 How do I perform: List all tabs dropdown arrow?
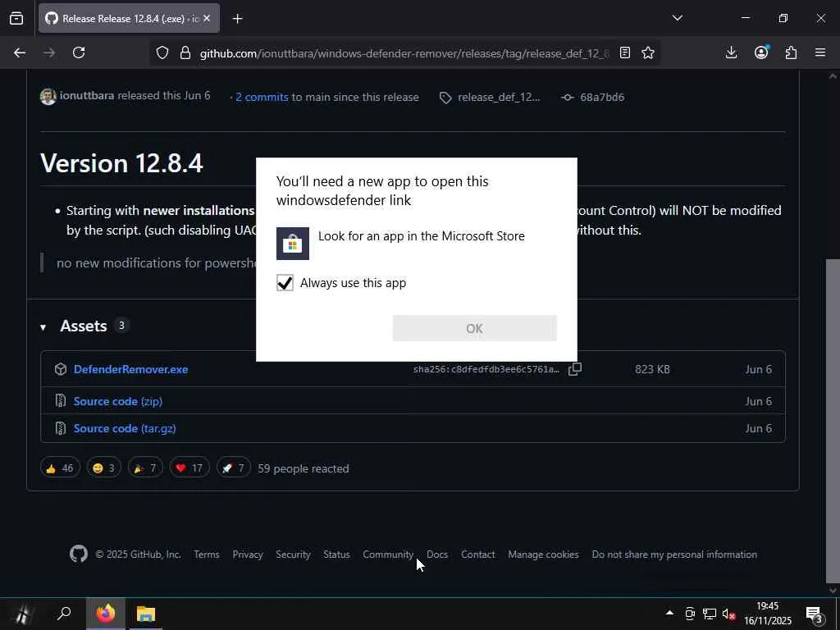click(677, 18)
